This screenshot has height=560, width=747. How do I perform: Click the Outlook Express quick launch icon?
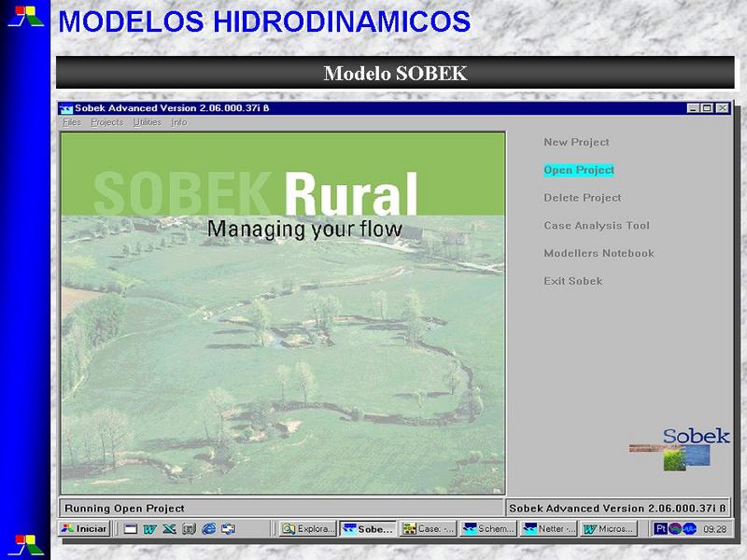click(228, 529)
